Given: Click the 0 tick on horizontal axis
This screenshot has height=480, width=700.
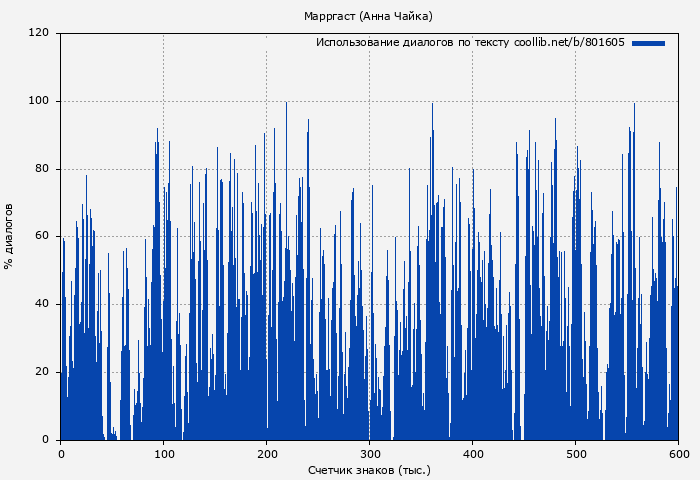Looking at the screenshot, I should point(61,454).
